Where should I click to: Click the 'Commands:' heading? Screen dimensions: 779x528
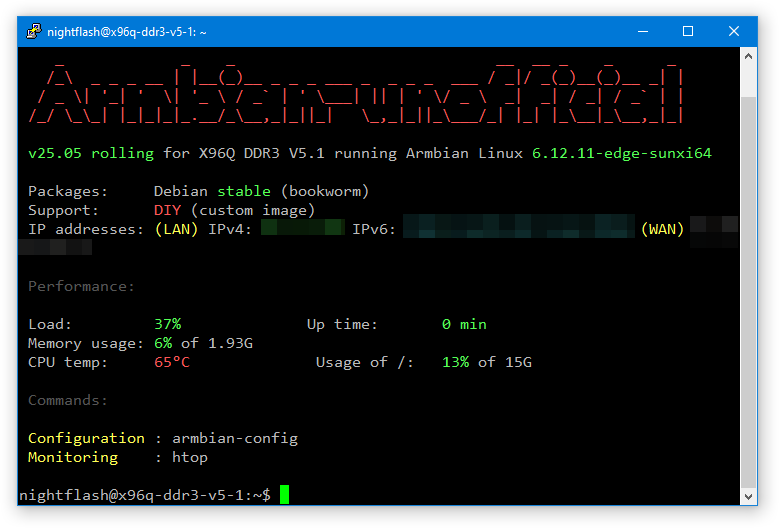(x=68, y=400)
